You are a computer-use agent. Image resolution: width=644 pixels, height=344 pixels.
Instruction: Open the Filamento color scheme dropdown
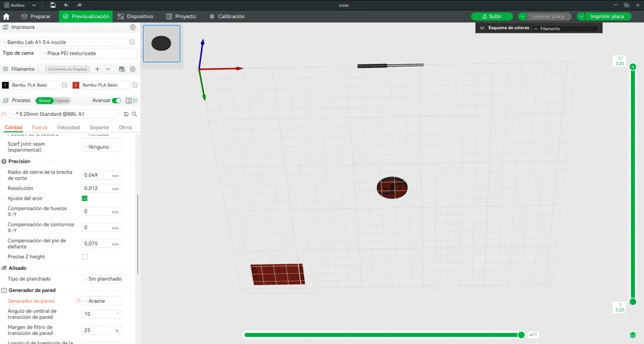(565, 29)
